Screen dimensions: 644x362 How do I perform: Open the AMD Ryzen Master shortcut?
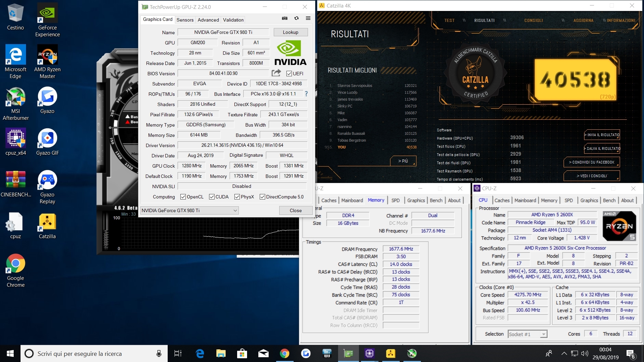coord(47,62)
